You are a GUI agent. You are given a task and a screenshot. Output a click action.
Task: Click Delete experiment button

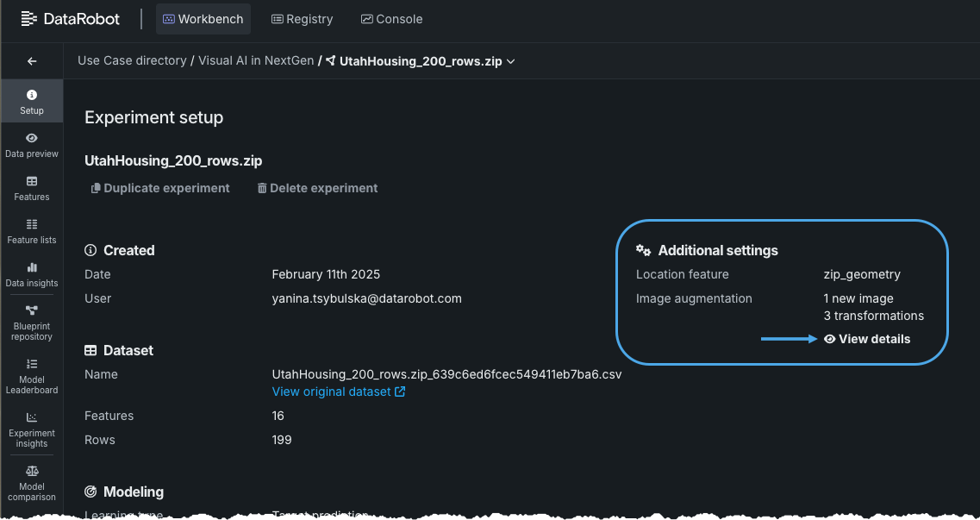[317, 188]
